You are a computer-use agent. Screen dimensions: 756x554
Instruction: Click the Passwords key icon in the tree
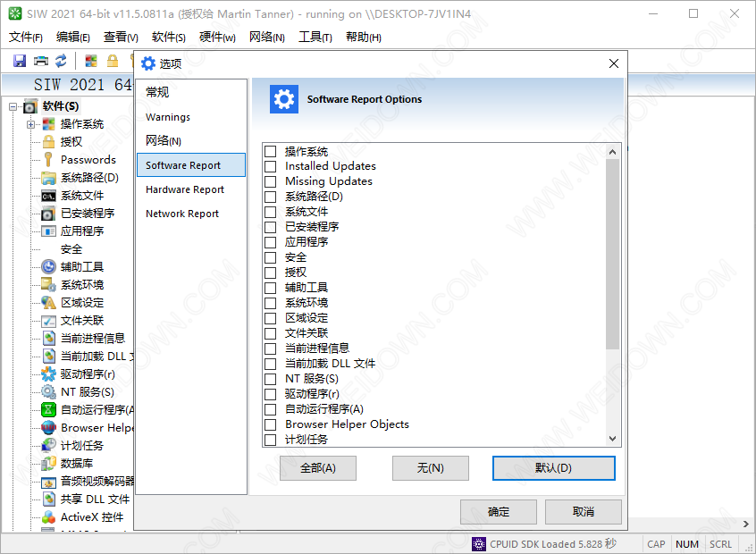48,160
